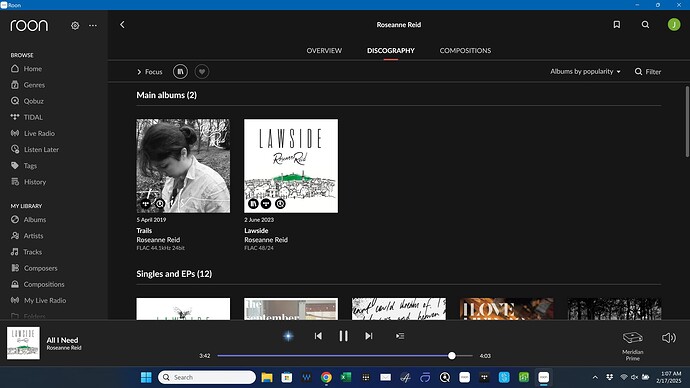
Task: Pause the current track
Action: (x=343, y=336)
